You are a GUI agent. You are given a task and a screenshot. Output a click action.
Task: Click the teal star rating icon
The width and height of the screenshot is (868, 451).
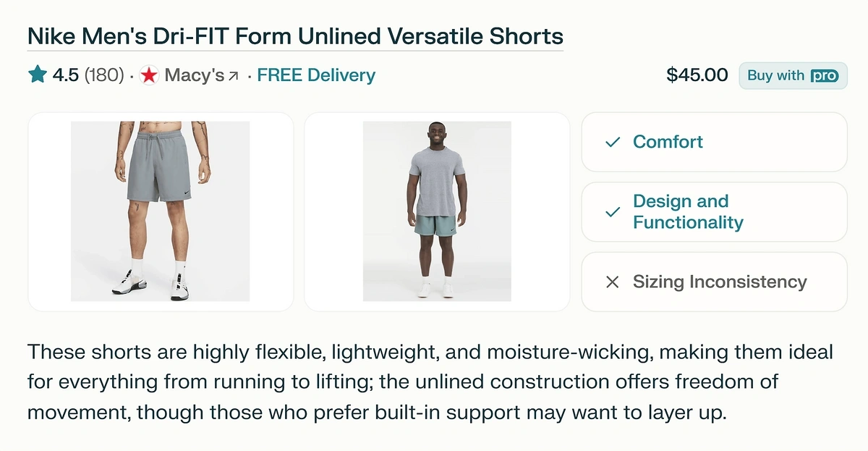point(37,75)
